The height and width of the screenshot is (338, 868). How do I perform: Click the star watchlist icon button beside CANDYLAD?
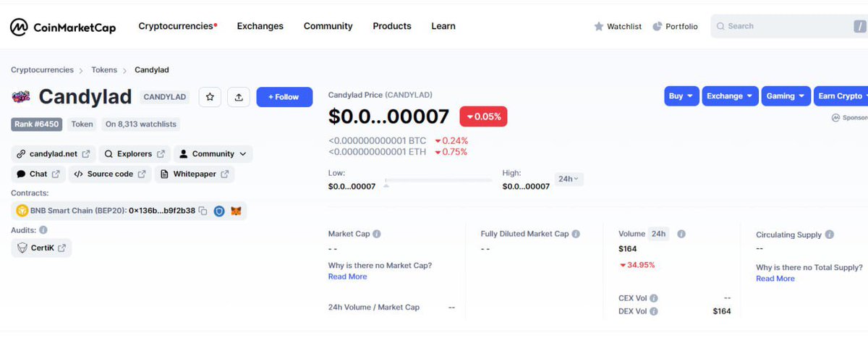210,97
